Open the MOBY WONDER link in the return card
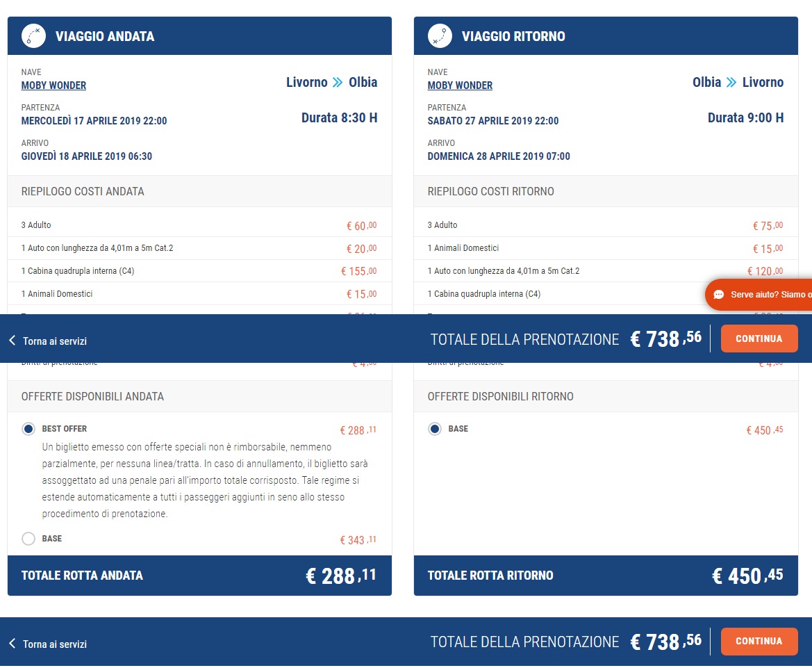This screenshot has height=668, width=812. tap(460, 85)
